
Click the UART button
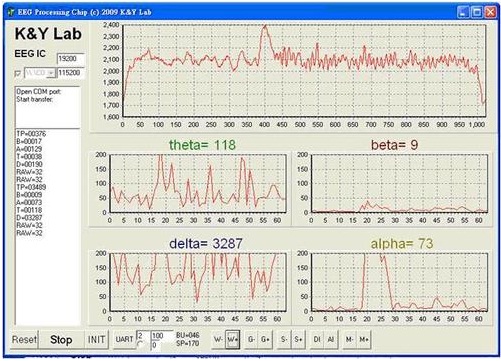pos(124,339)
